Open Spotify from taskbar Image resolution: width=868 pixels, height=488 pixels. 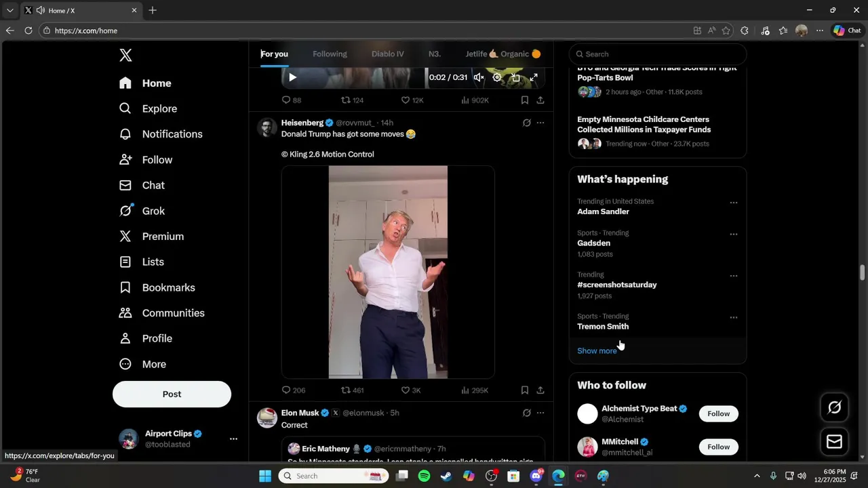(424, 476)
